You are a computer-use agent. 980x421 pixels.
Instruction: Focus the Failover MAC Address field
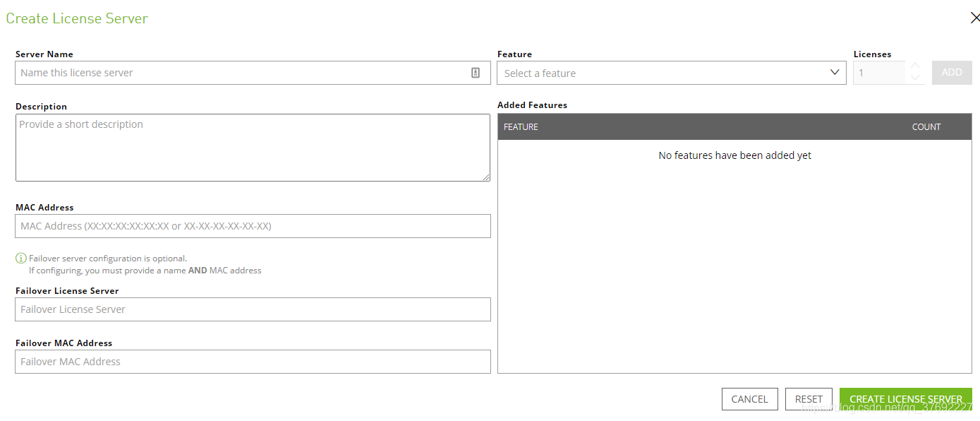pos(253,362)
